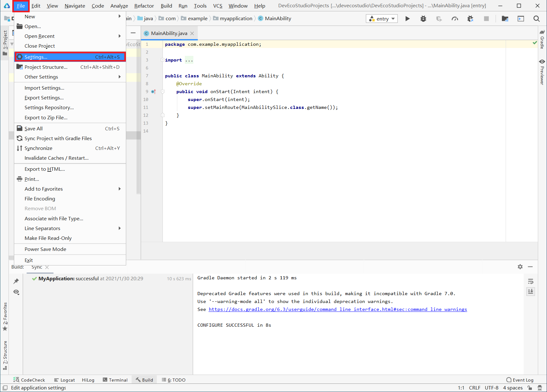
Task: Select MyApplication: successful build row
Action: click(108, 278)
